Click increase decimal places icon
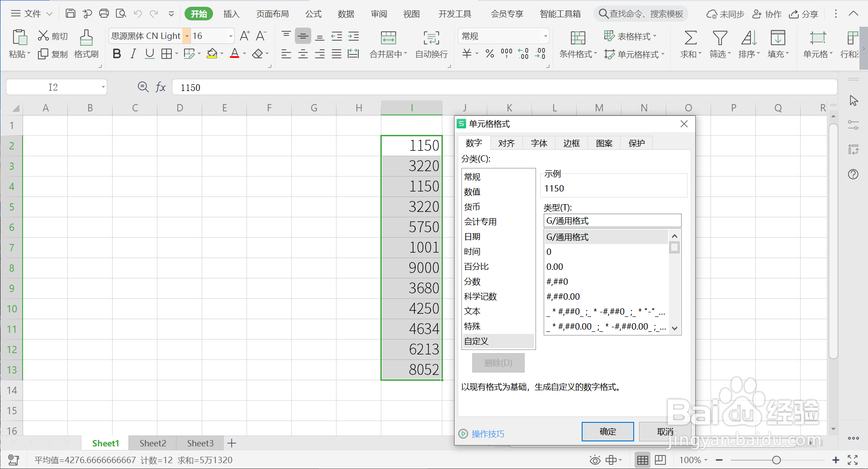Image resolution: width=868 pixels, height=469 pixels. (x=523, y=54)
